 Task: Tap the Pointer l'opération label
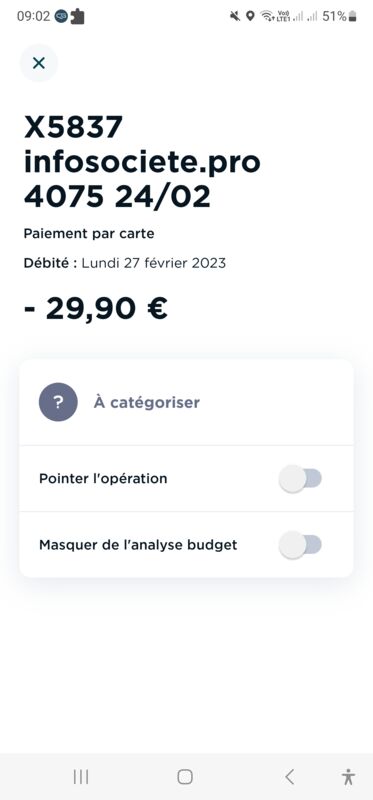click(x=103, y=479)
